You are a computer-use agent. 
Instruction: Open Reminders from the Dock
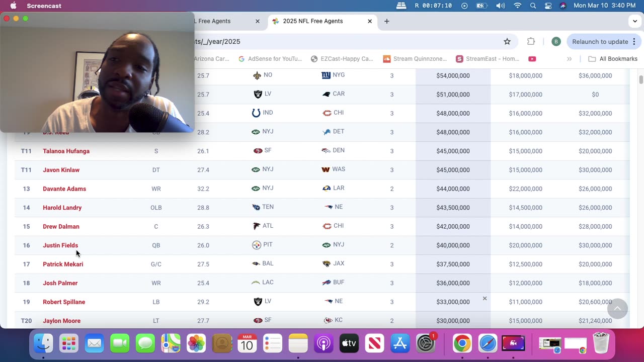click(x=273, y=343)
